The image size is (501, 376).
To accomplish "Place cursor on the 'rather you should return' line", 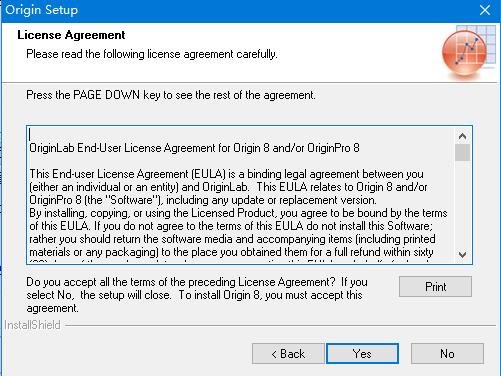I will click(x=232, y=239).
